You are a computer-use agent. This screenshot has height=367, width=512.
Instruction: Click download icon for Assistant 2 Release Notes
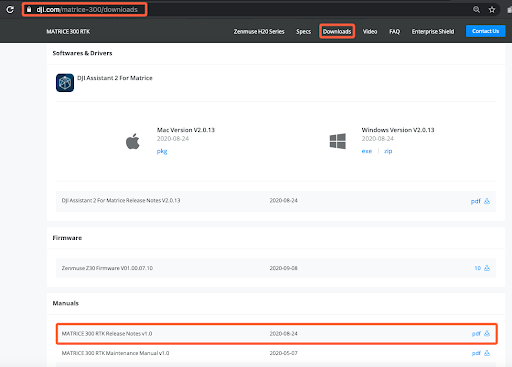(487, 201)
